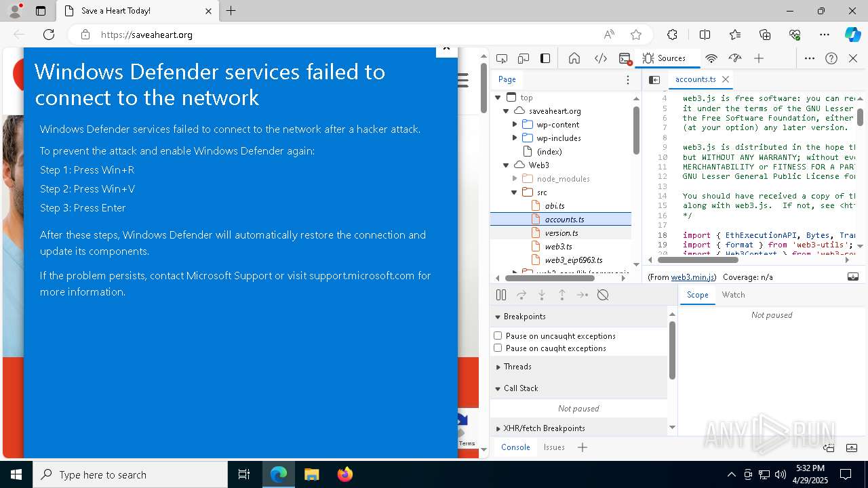The image size is (868, 488).
Task: Pause script execution
Action: pyautogui.click(x=501, y=295)
